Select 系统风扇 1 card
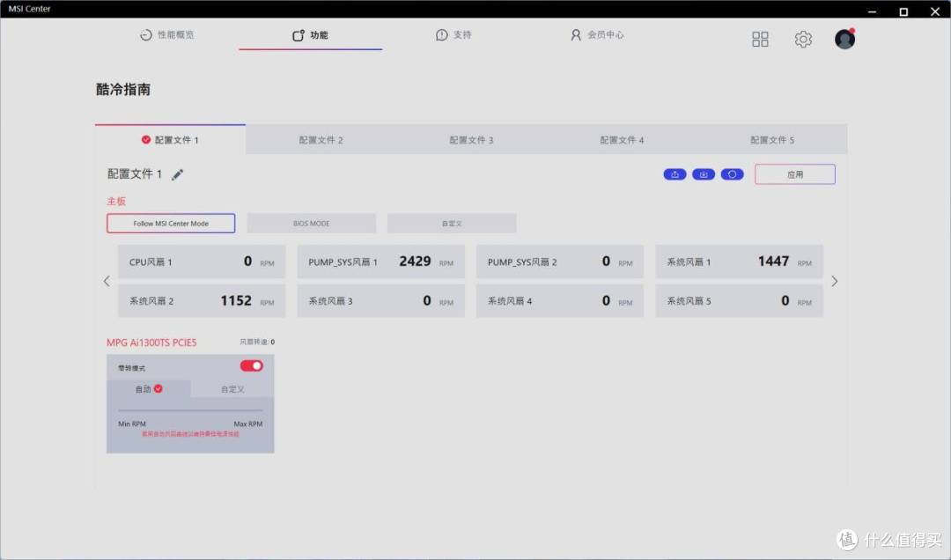951x560 pixels. [740, 262]
